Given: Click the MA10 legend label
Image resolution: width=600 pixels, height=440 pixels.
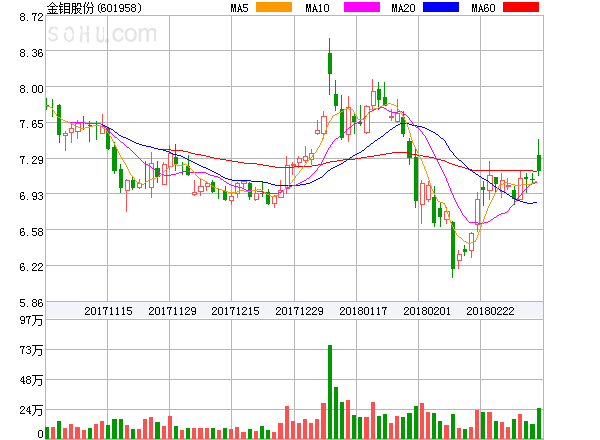Looking at the screenshot, I should [x=317, y=8].
